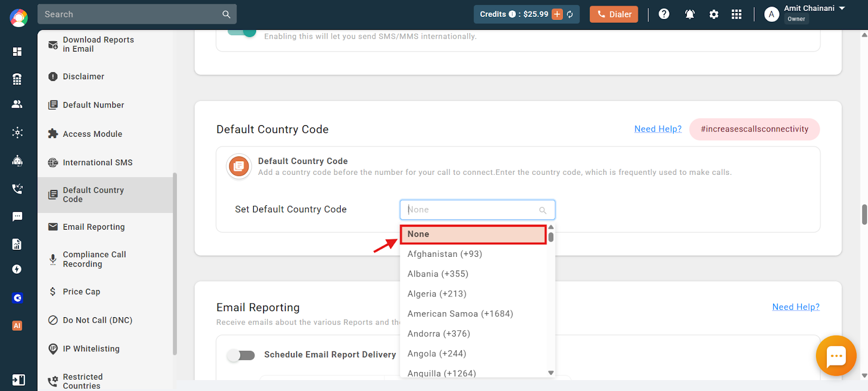
Task: Open the orange AI icon in left rail
Action: coord(17,326)
